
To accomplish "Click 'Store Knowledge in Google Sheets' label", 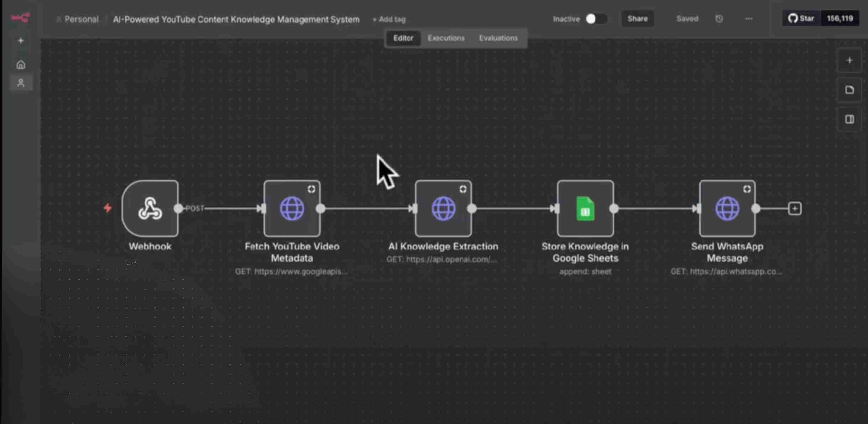I will 585,252.
